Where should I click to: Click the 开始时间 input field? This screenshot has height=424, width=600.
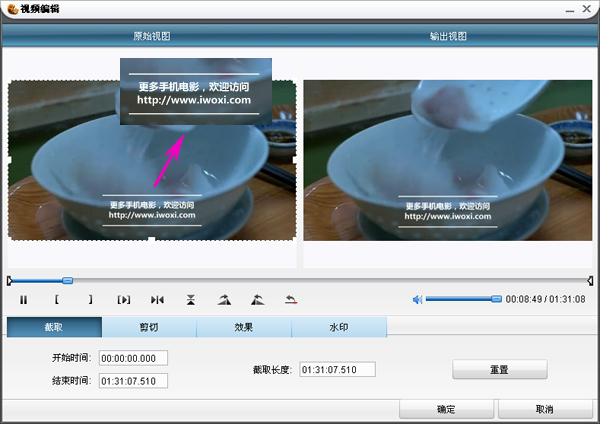(x=133, y=358)
